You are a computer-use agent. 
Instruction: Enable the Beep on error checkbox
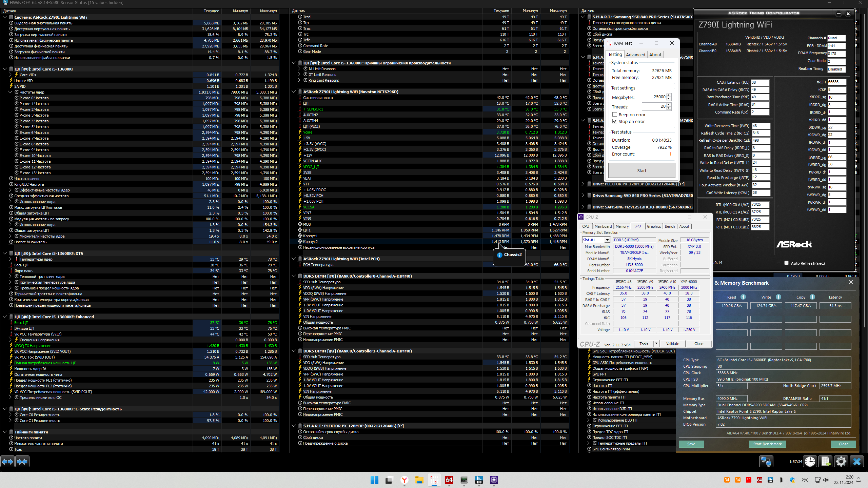615,115
